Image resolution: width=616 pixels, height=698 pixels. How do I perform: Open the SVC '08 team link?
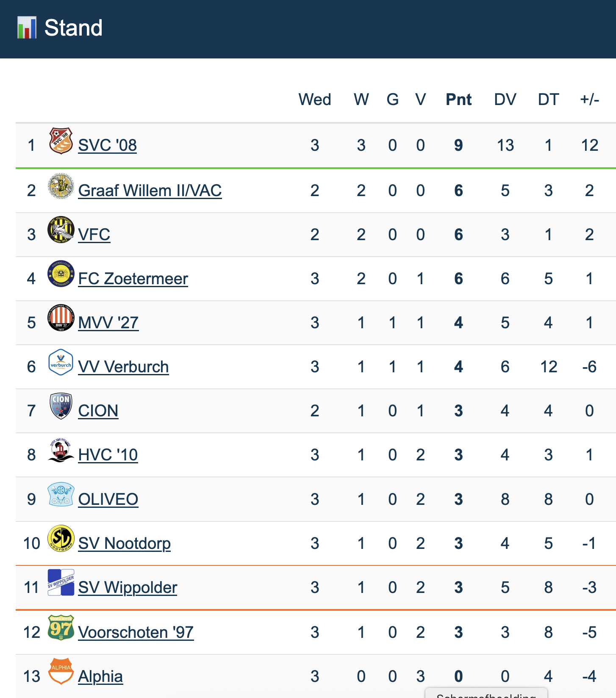(x=108, y=145)
